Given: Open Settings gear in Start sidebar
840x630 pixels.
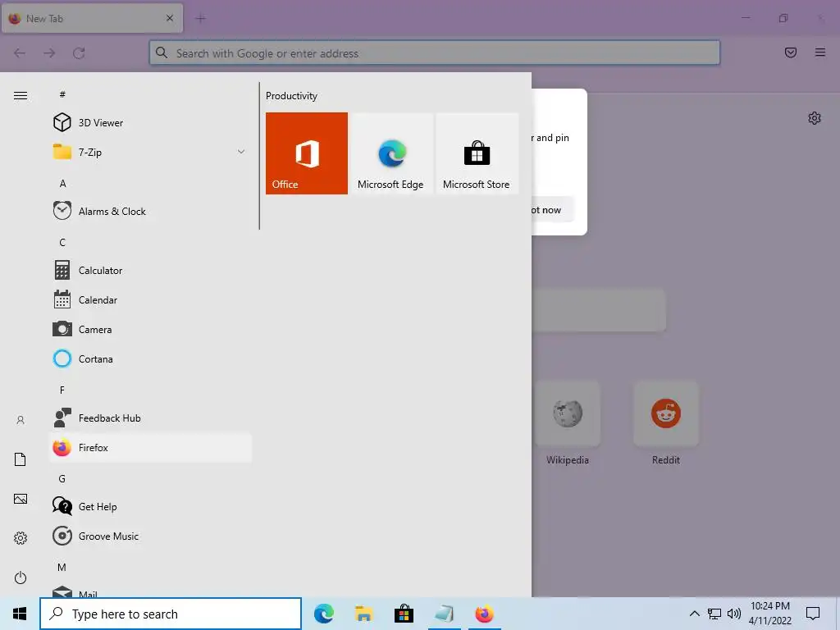Looking at the screenshot, I should [x=21, y=538].
